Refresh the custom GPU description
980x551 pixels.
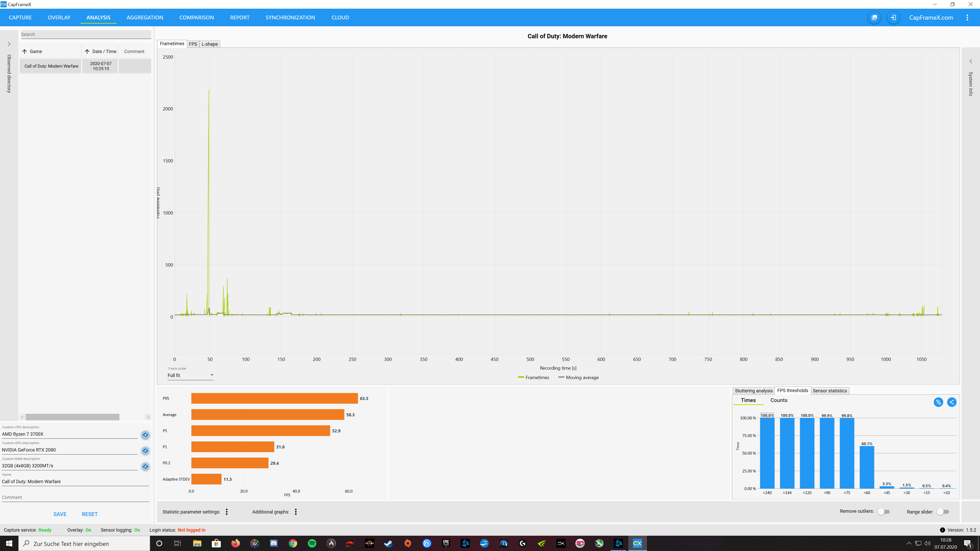145,450
